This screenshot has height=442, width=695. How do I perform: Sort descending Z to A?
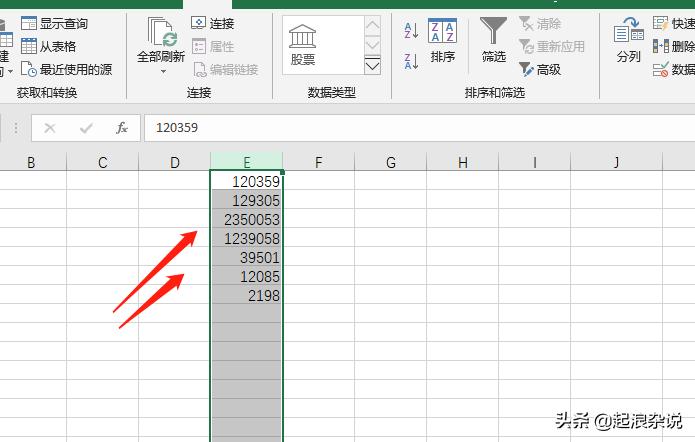411,61
